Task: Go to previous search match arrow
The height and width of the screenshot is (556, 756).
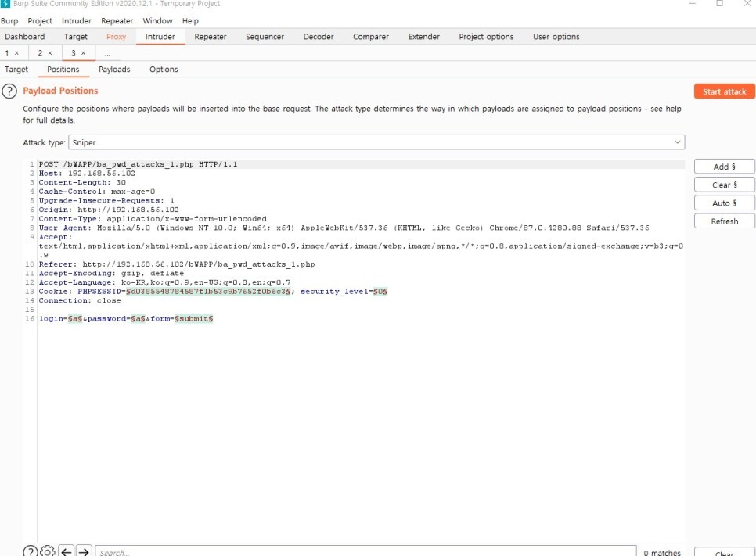Action: click(x=67, y=551)
